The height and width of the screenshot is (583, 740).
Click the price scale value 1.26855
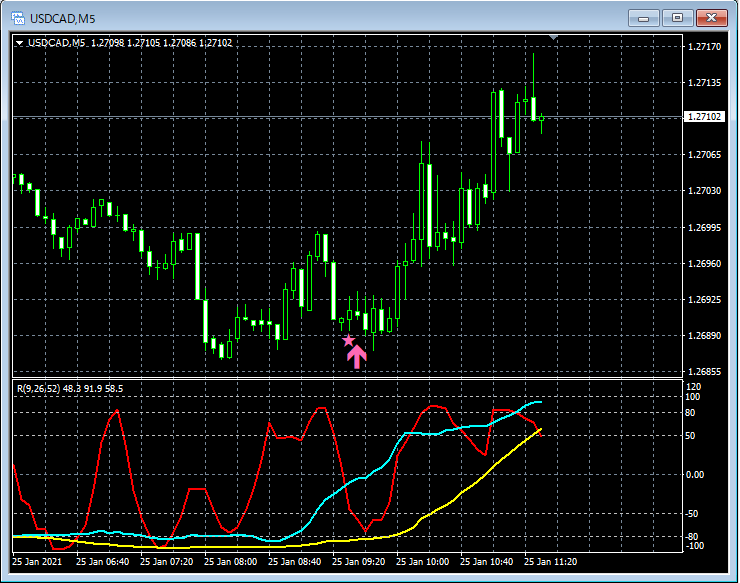[x=704, y=372]
